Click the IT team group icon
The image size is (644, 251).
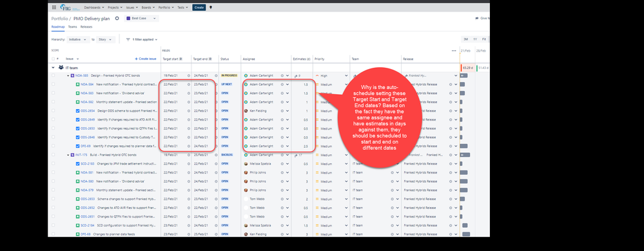tap(61, 67)
